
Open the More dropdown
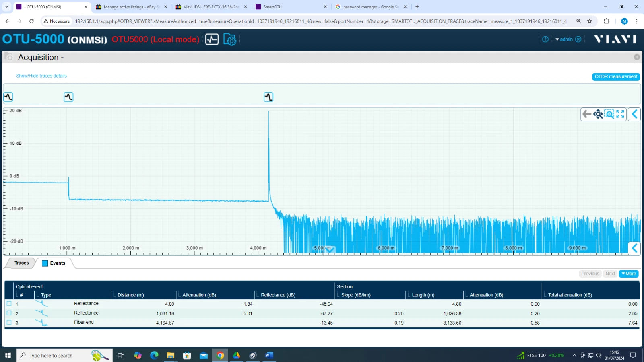click(x=629, y=274)
